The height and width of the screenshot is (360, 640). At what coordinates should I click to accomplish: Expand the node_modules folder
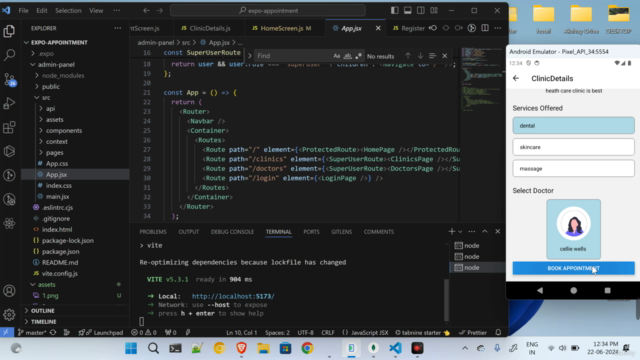pyautogui.click(x=63, y=76)
